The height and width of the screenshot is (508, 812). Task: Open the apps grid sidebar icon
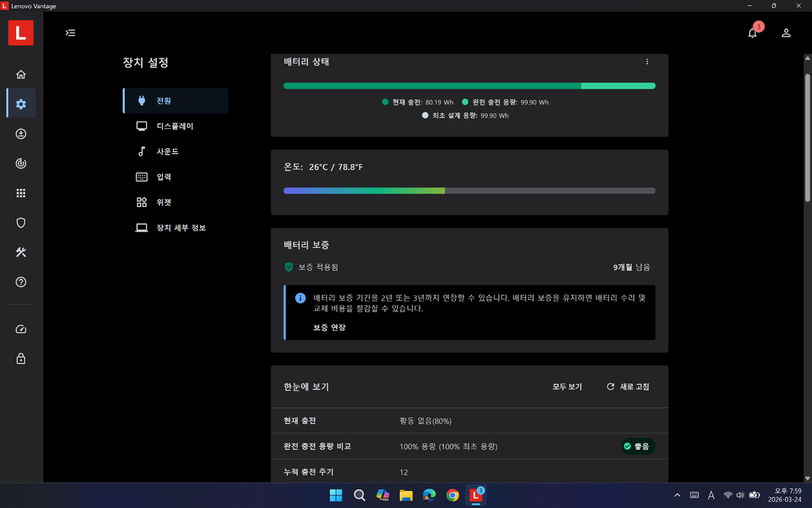(x=20, y=193)
